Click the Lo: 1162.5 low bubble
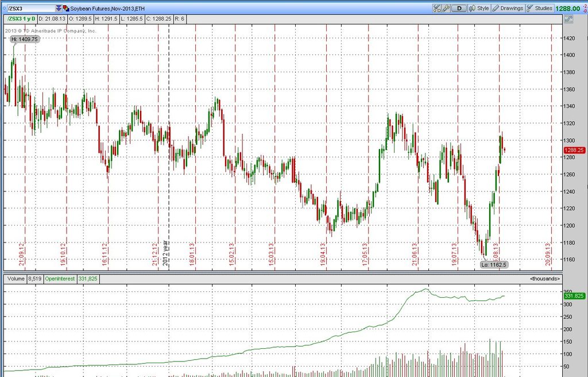This screenshot has width=588, height=377. tap(494, 264)
